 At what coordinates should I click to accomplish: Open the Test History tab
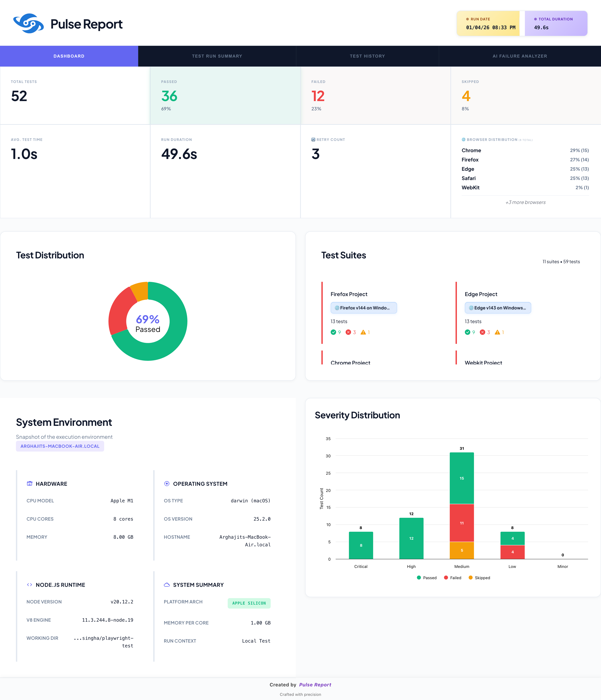pos(367,56)
